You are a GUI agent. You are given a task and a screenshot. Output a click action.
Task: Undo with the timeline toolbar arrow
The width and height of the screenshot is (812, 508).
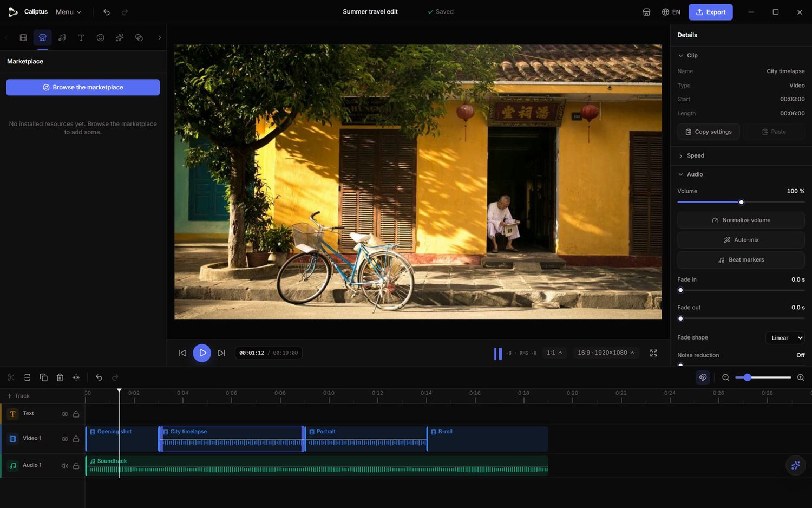coord(99,377)
